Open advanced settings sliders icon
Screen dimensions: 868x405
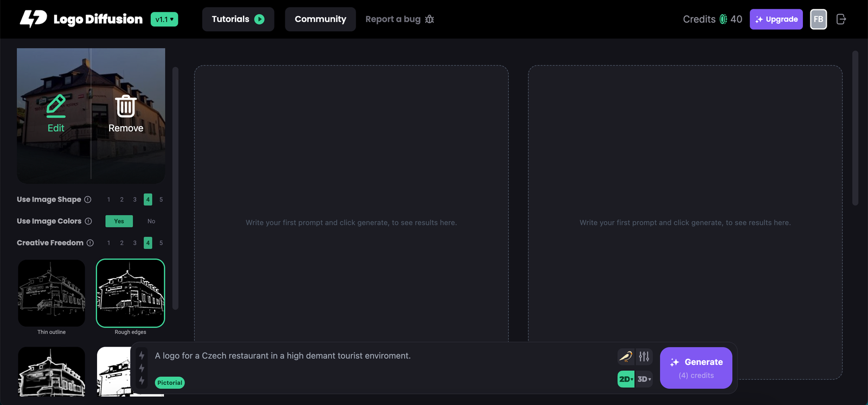644,356
